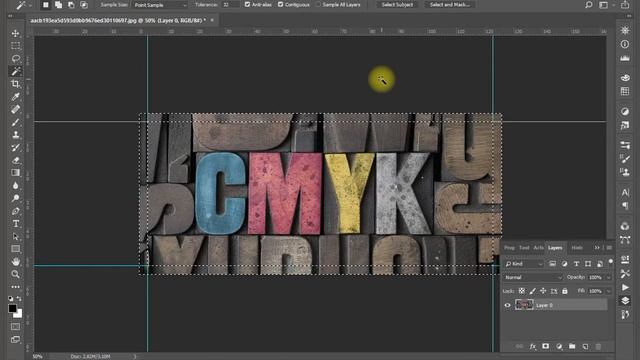Toggle layer filtering on/off switch
This screenshot has height=360, width=640.
tap(611, 262)
